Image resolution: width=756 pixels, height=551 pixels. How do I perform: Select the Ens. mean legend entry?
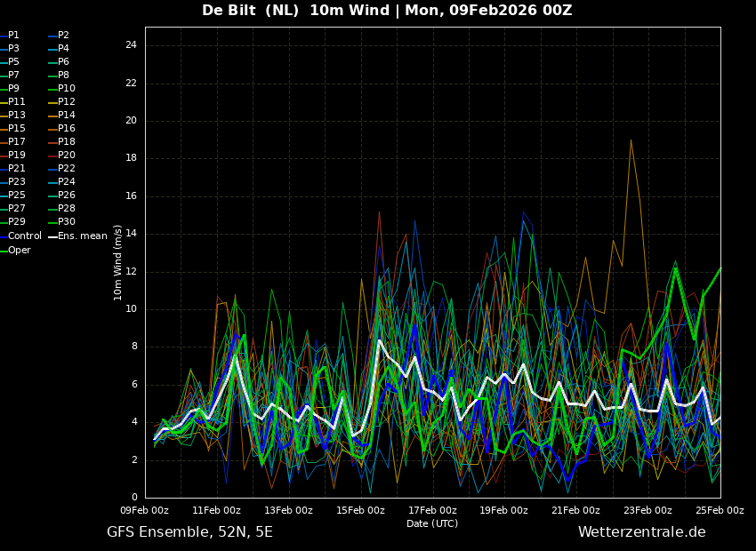[82, 236]
